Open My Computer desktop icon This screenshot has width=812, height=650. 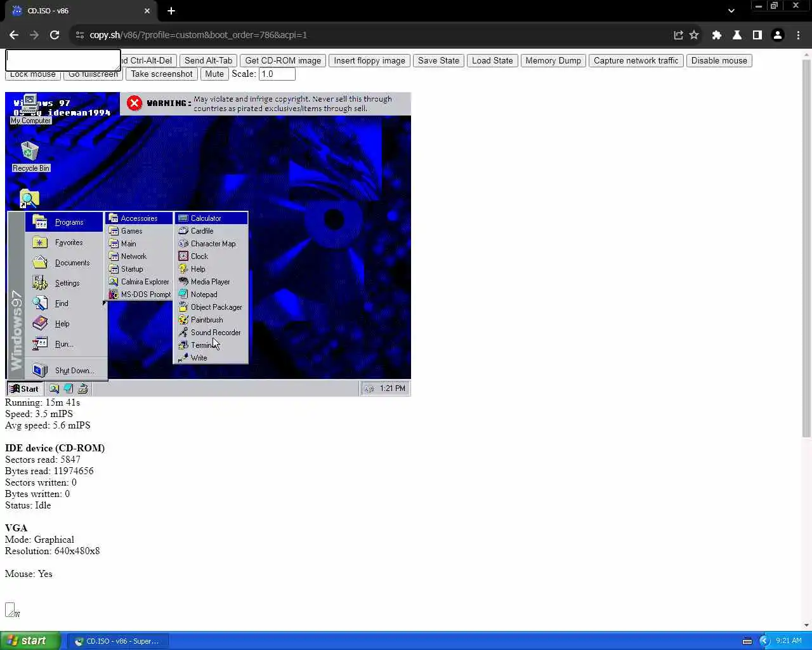click(x=30, y=109)
